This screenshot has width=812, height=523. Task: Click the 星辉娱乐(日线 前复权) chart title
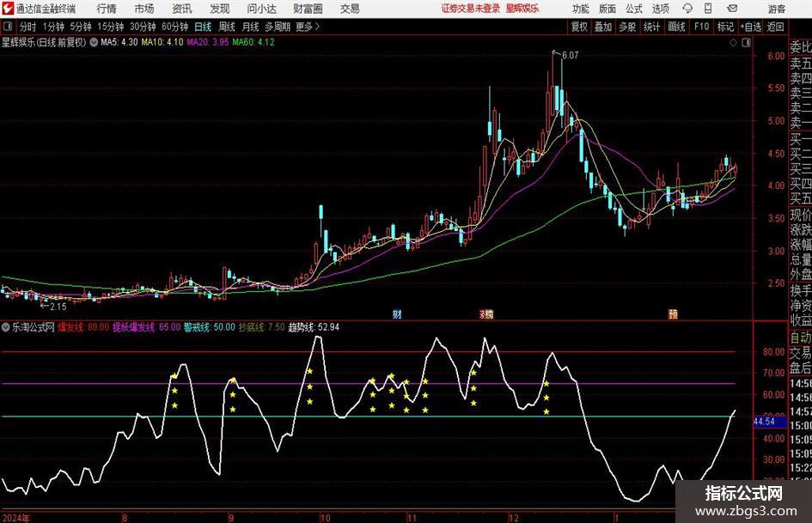click(x=44, y=42)
